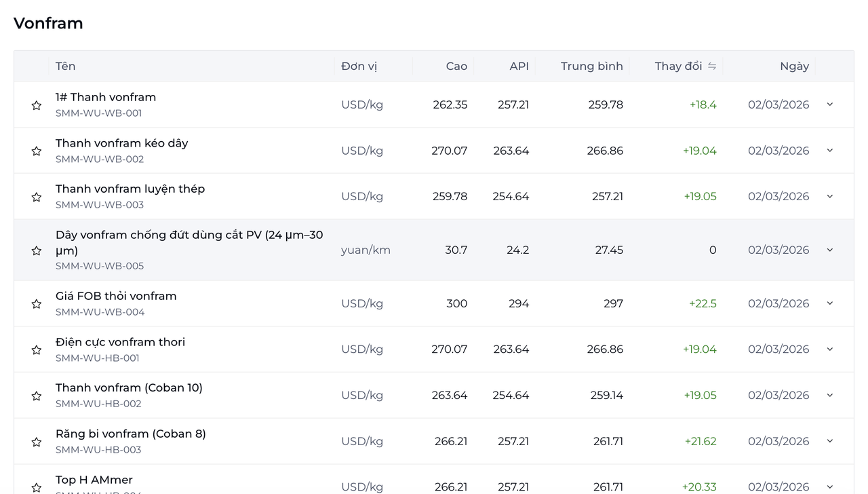
Task: Click the high price 30.7
Action: tap(456, 250)
